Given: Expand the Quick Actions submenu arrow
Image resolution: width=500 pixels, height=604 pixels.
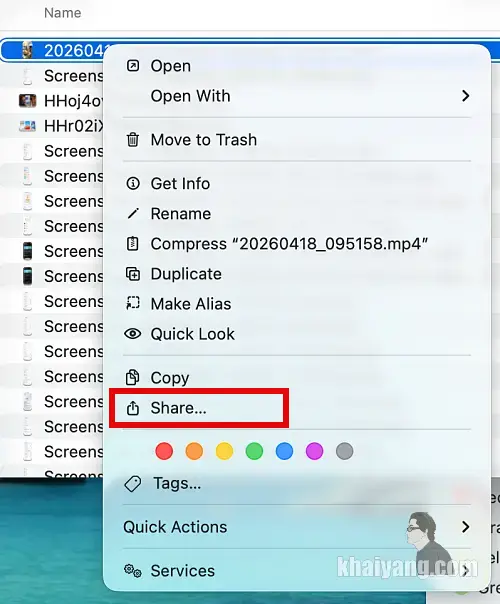Looking at the screenshot, I should coord(465,527).
